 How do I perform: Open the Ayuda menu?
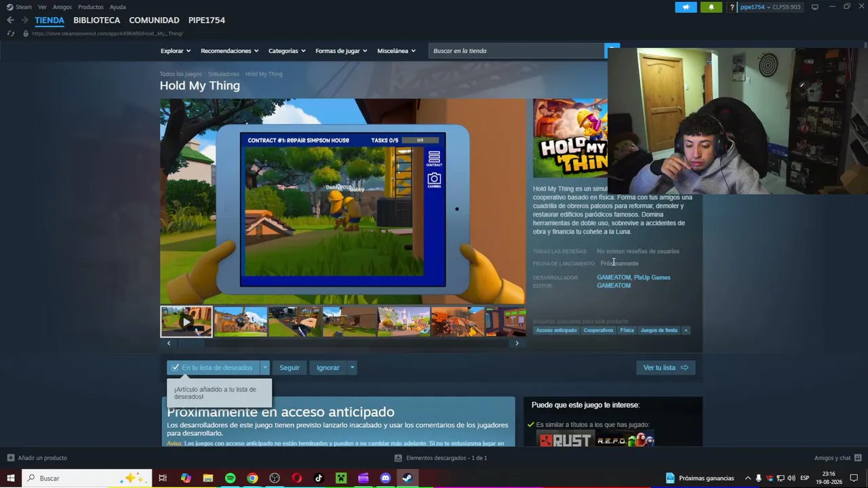coord(118,7)
